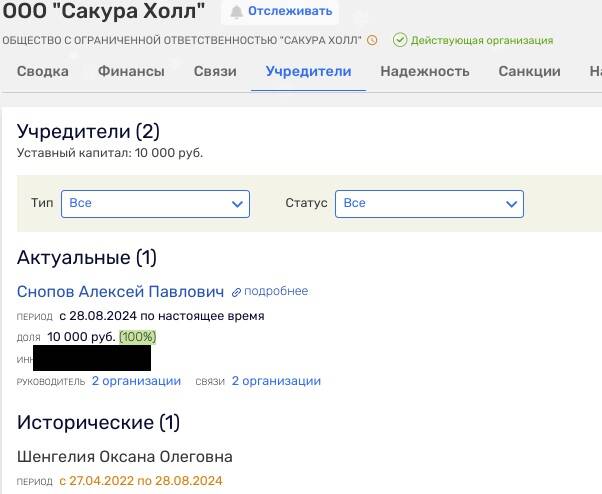602x494 pixels.
Task: Click the chevron arrow in the Статус combo box
Action: [511, 204]
